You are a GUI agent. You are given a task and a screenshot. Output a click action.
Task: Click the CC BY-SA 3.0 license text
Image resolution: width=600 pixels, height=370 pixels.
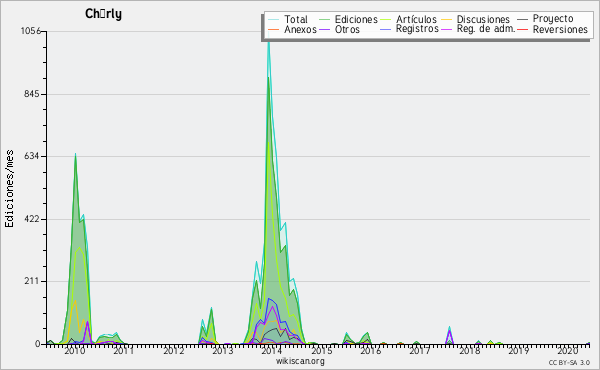[x=569, y=362]
